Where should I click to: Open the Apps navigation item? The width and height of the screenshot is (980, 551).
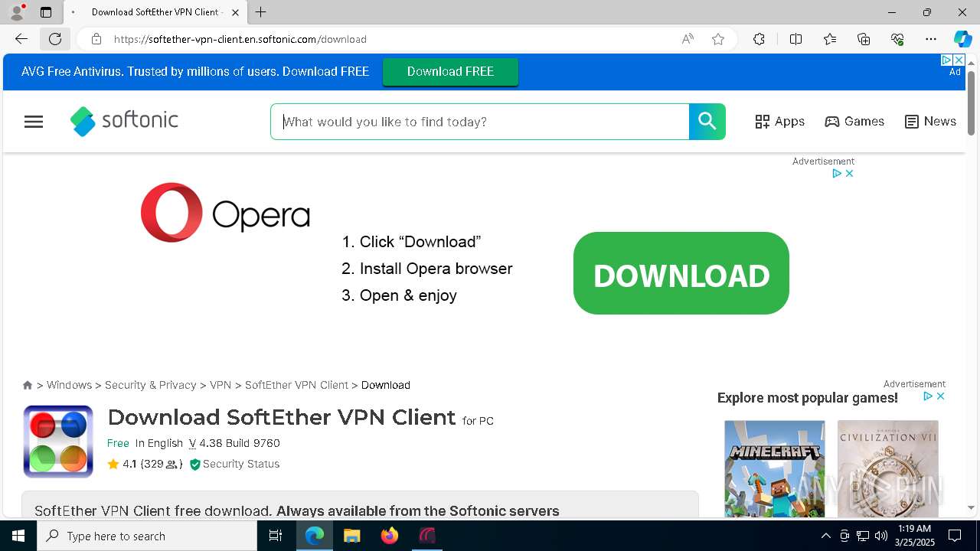pyautogui.click(x=779, y=122)
